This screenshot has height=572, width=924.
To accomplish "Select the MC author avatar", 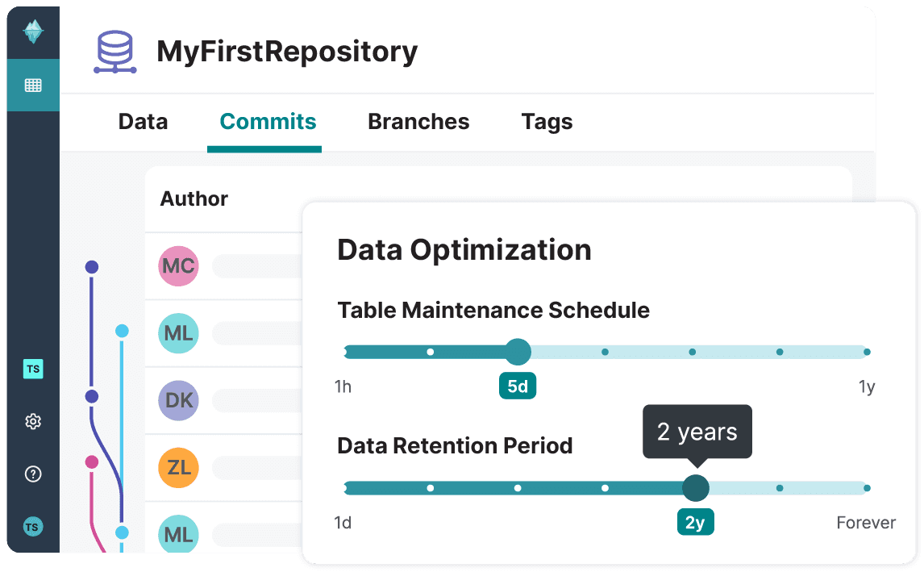I will 178,266.
